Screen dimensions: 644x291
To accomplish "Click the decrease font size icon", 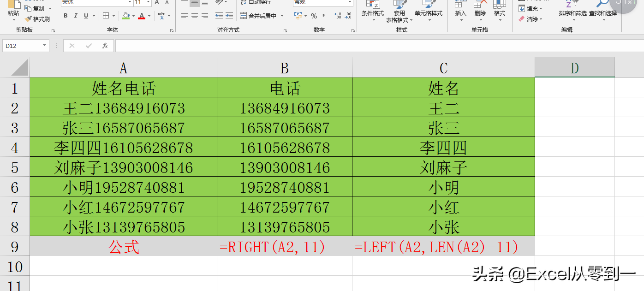I will [x=167, y=2].
